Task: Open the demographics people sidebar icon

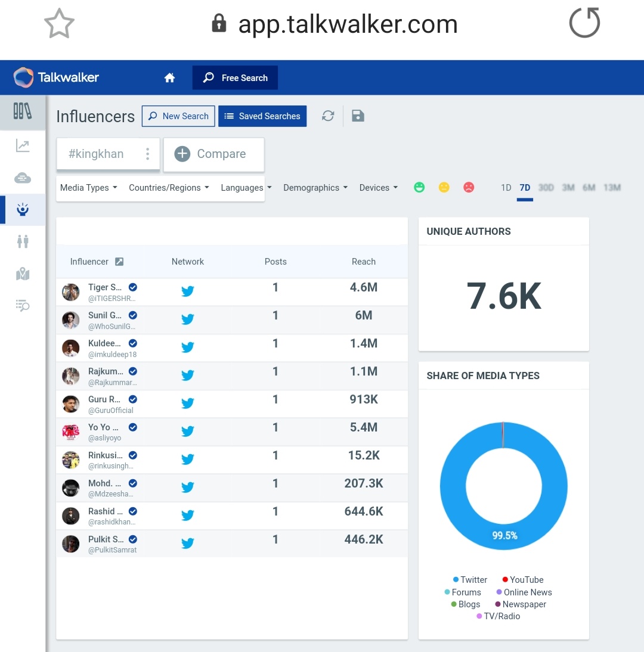Action: [x=23, y=241]
